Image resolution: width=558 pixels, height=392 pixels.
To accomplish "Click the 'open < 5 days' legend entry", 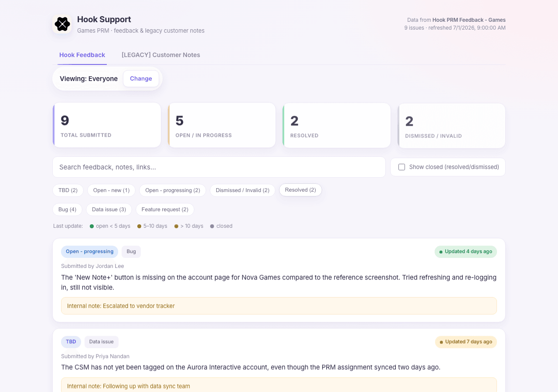I will pyautogui.click(x=110, y=226).
